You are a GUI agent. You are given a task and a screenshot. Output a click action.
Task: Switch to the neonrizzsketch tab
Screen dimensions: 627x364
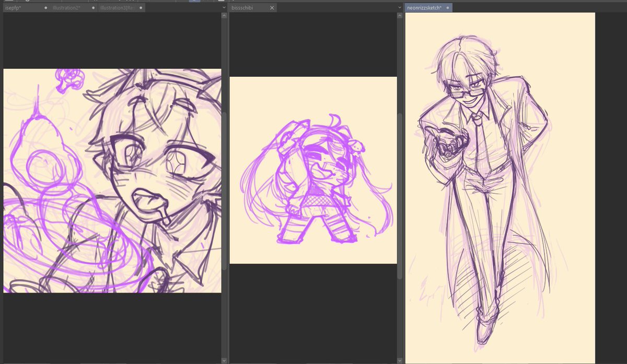(x=424, y=7)
